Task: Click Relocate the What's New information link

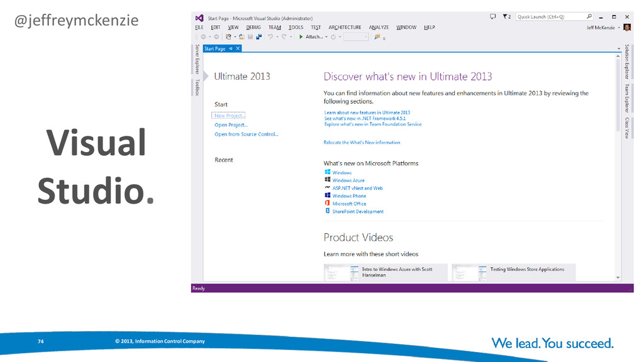Action: click(362, 143)
